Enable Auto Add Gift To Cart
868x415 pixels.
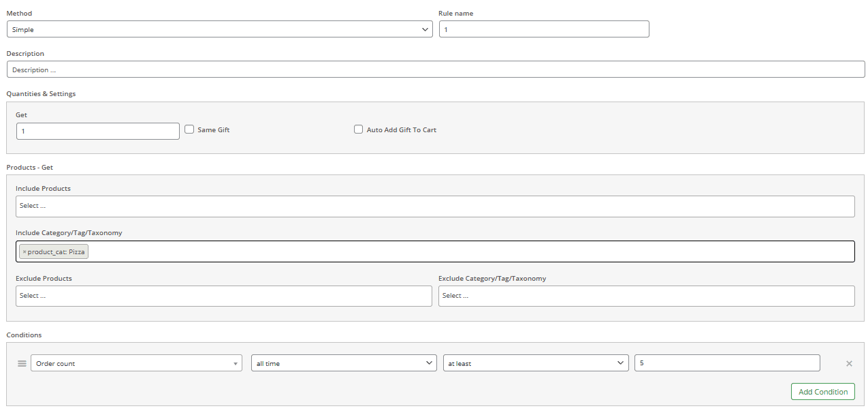358,129
